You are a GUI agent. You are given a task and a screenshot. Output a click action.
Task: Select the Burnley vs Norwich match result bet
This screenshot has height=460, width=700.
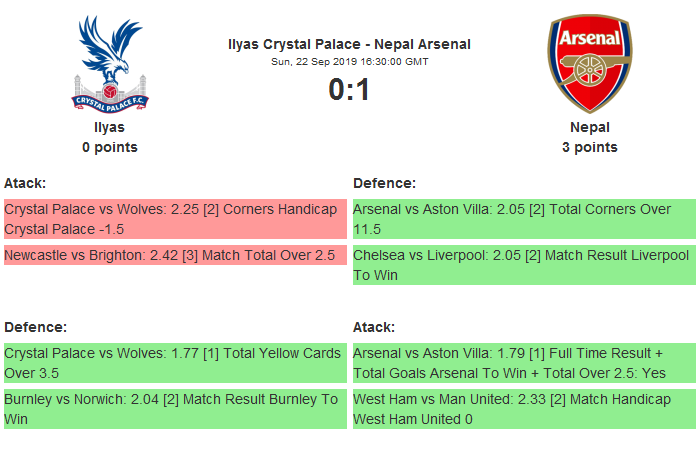175,409
